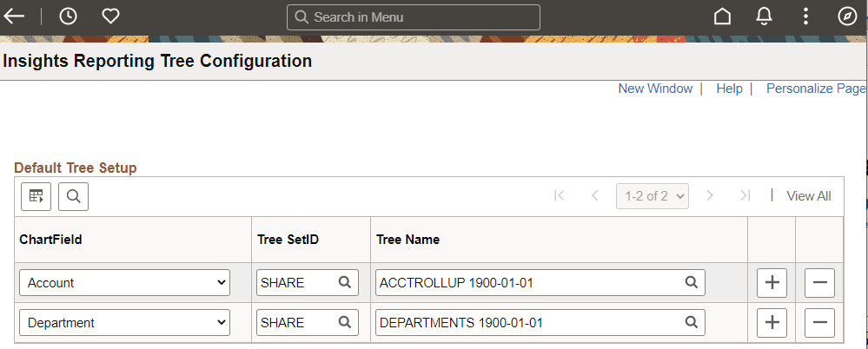This screenshot has width=868, height=349.
Task: Delete the Account row
Action: pyautogui.click(x=819, y=283)
